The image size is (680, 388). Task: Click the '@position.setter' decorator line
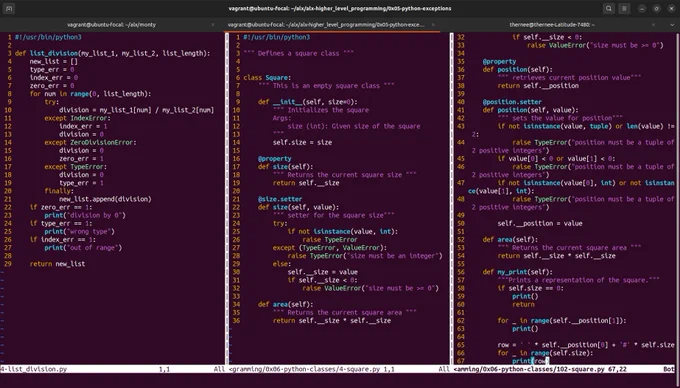click(512, 102)
